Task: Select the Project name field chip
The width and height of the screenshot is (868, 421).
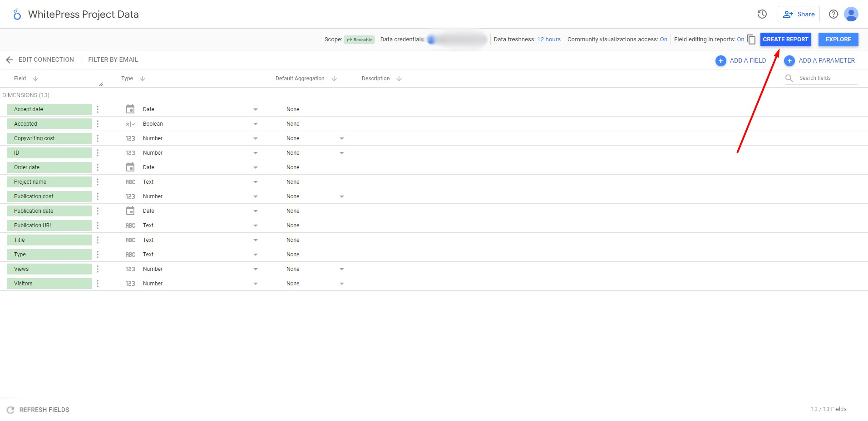Action: click(49, 182)
